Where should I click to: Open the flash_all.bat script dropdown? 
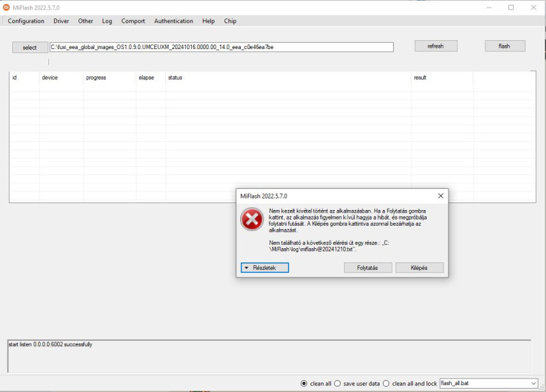[x=489, y=383]
